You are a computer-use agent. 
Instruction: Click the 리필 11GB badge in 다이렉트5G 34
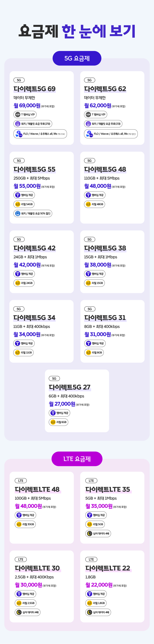click(24, 352)
